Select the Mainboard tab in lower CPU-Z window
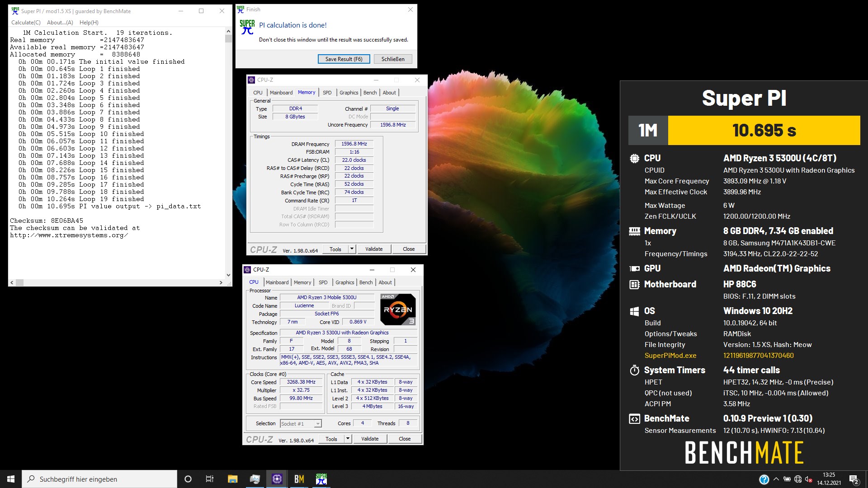This screenshot has width=868, height=488. tap(277, 282)
